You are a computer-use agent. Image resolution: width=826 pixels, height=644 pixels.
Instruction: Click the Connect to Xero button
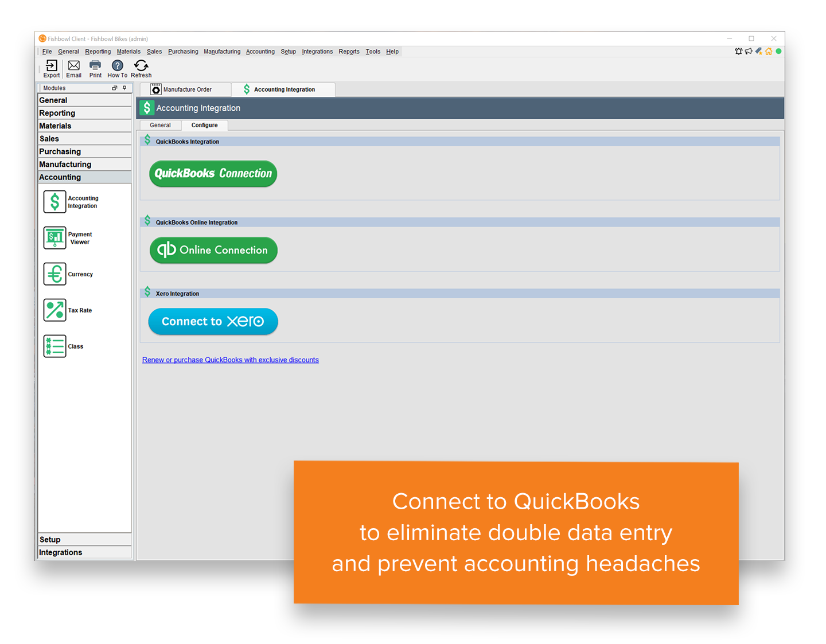213,322
